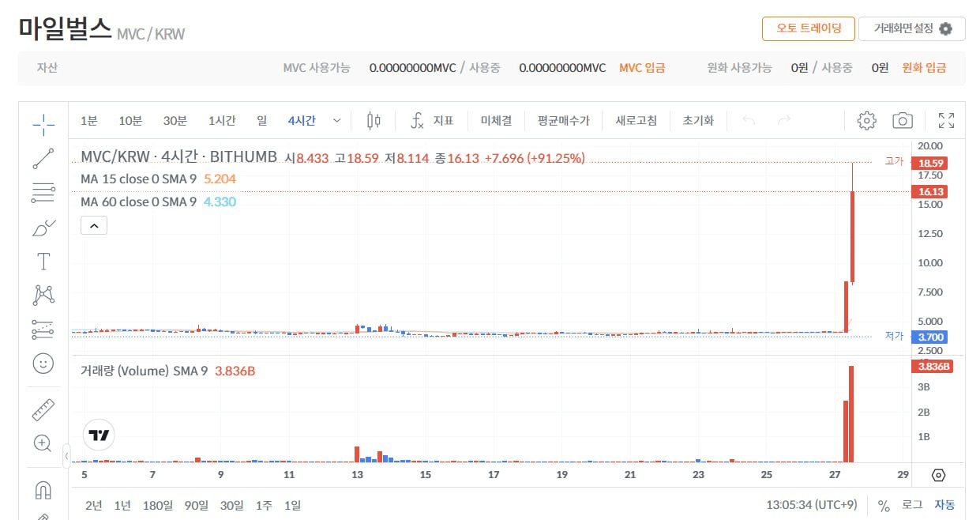Click the MVC/KRW · 4시간 · BITHUMB symbol title
The image size is (980, 520).
(178, 157)
